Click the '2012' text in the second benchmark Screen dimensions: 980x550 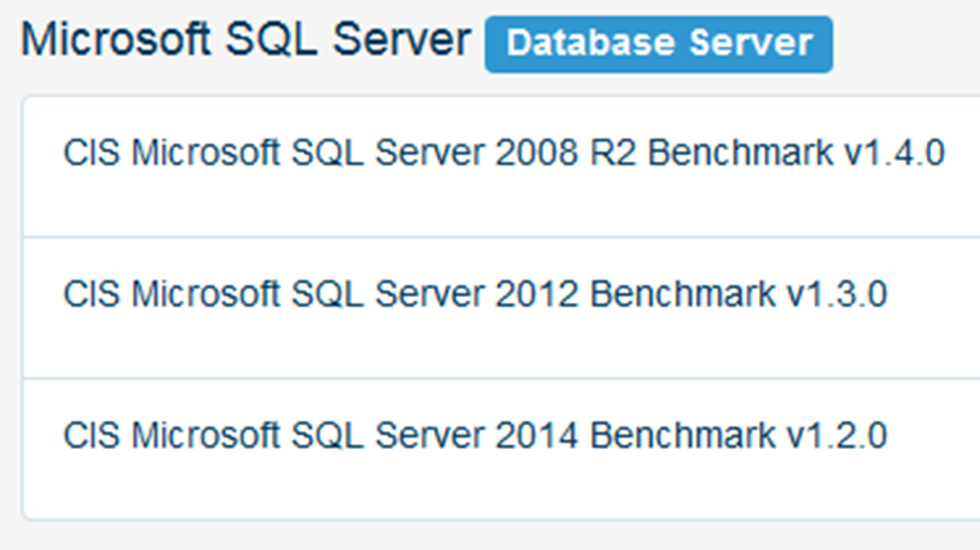click(x=537, y=294)
